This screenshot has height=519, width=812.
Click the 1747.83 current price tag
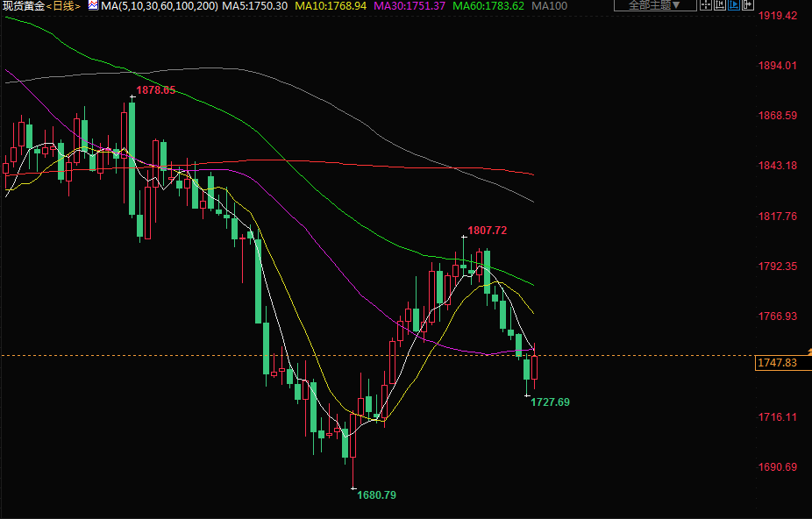pyautogui.click(x=777, y=363)
